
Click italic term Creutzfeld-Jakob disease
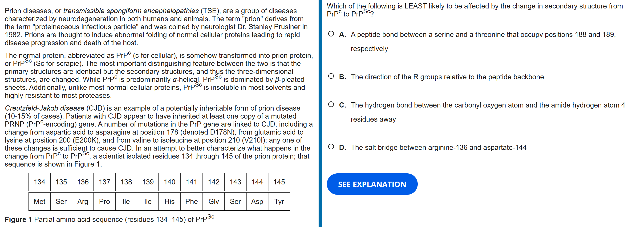[45, 108]
